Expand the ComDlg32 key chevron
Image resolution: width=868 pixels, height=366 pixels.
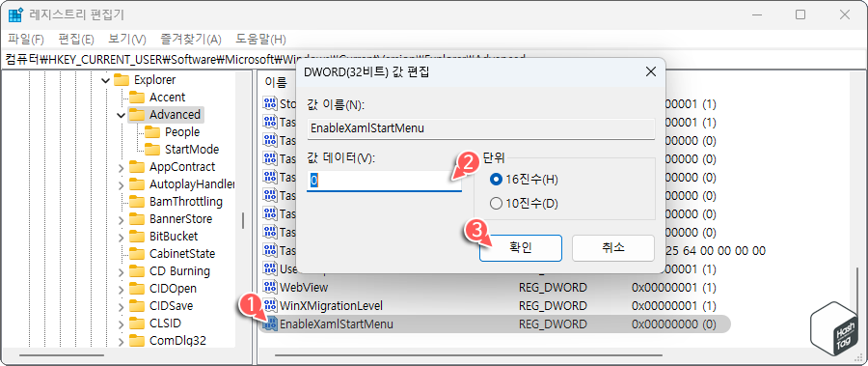coord(122,342)
